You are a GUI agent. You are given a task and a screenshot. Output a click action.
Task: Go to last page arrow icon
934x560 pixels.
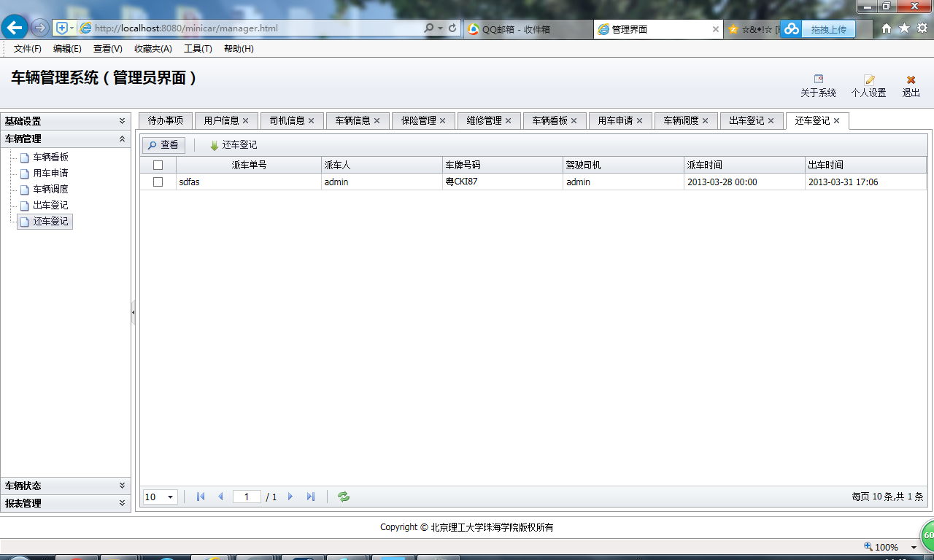(311, 497)
